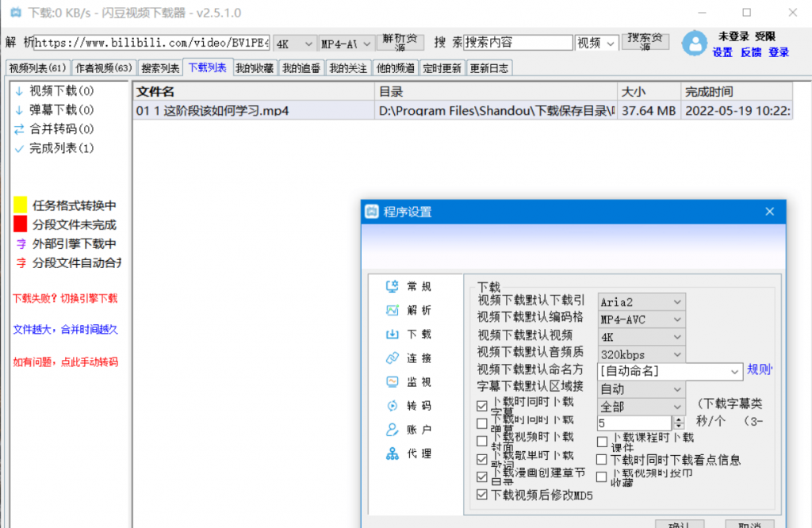Viewport: 812px width, 528px height.
Task: Open the MP4-AVC encoding dropdown in settings
Action: tap(641, 319)
